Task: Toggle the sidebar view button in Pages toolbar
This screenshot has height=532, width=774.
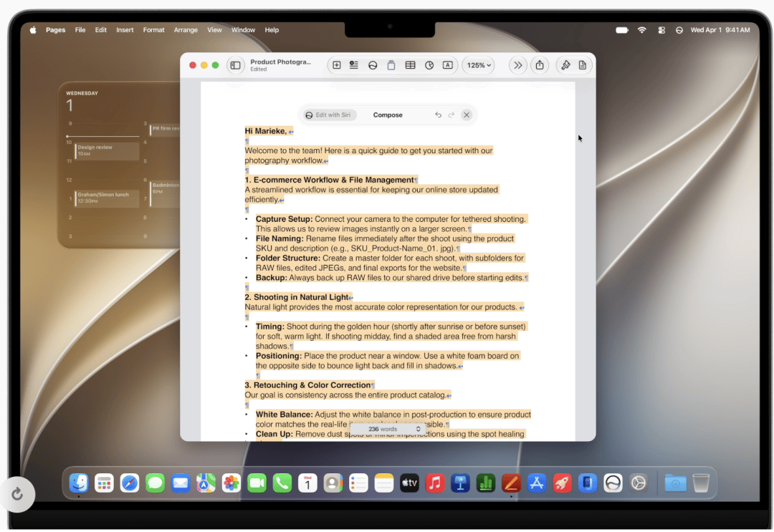Action: (x=236, y=65)
